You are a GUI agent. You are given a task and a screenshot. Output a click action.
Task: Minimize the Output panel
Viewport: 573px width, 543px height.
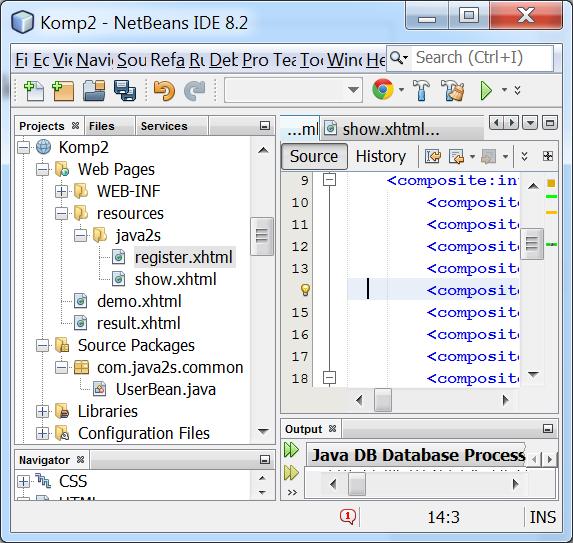[547, 428]
